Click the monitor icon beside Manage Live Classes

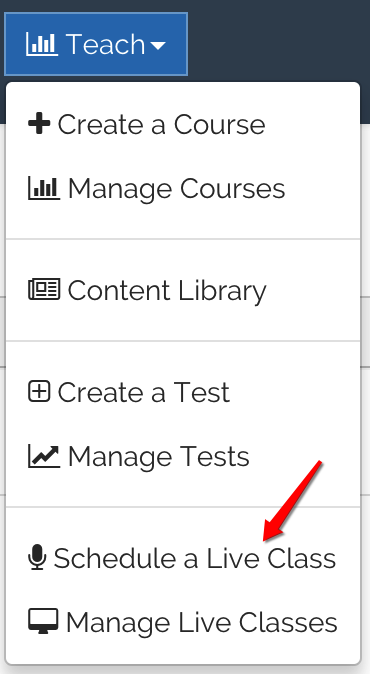(x=43, y=622)
